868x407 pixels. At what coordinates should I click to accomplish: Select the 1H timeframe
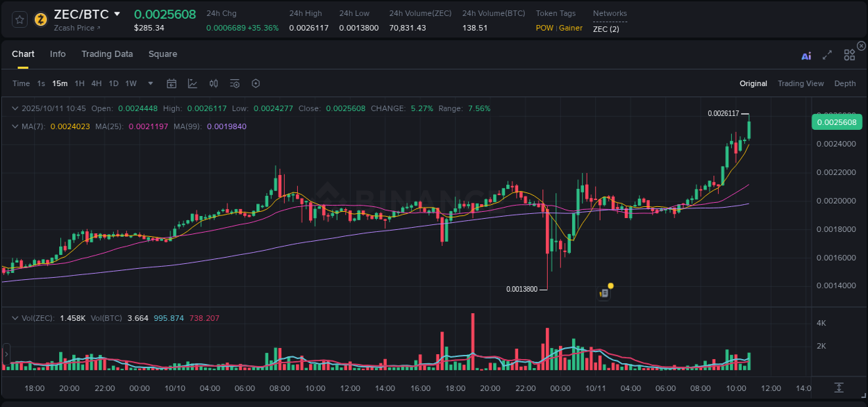coord(81,83)
